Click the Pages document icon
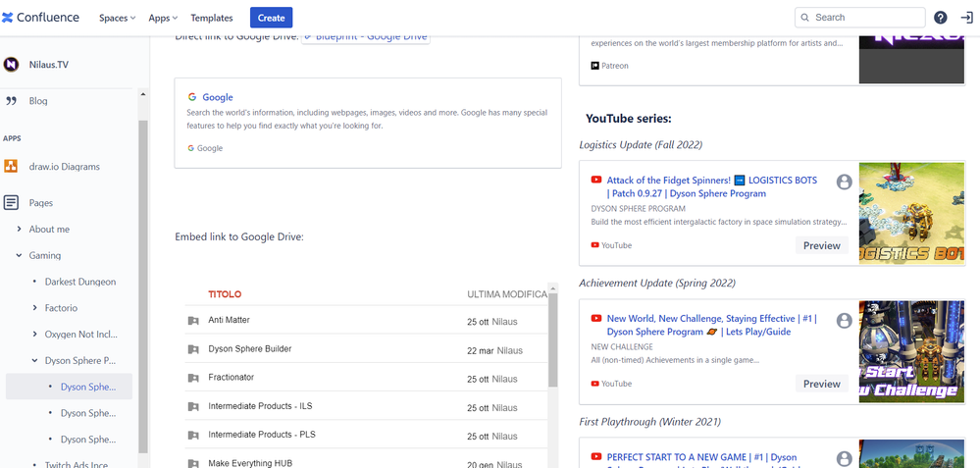Screen dimensions: 980x468 click(11, 202)
